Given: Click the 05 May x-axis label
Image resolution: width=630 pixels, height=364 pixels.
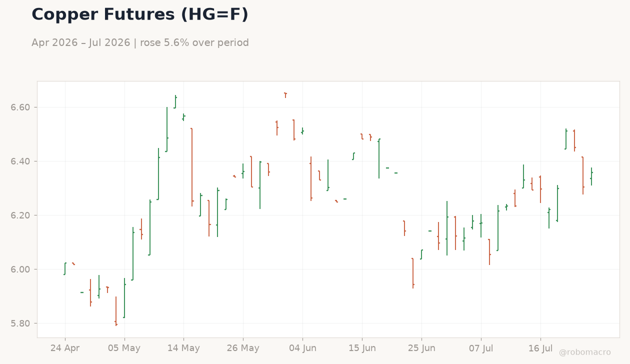Looking at the screenshot, I should click(x=124, y=348).
